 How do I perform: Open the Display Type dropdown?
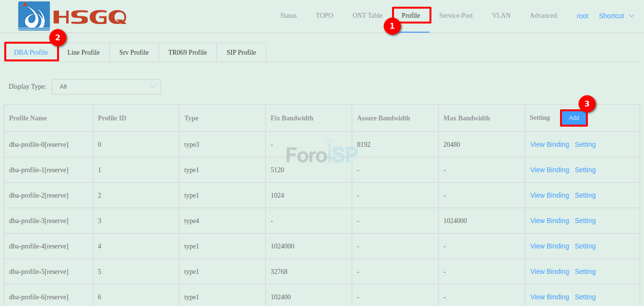coord(106,87)
